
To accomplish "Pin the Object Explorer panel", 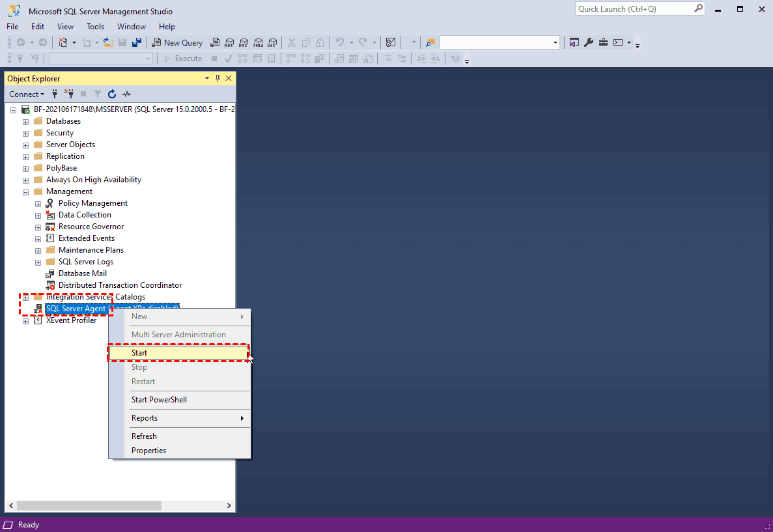I will 218,78.
